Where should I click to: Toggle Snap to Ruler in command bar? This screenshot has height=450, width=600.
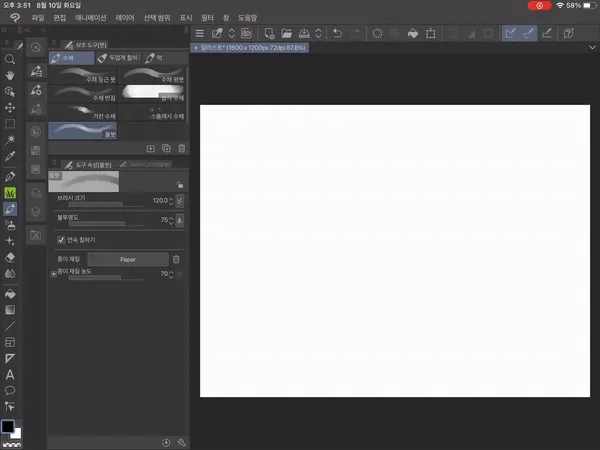(510, 33)
